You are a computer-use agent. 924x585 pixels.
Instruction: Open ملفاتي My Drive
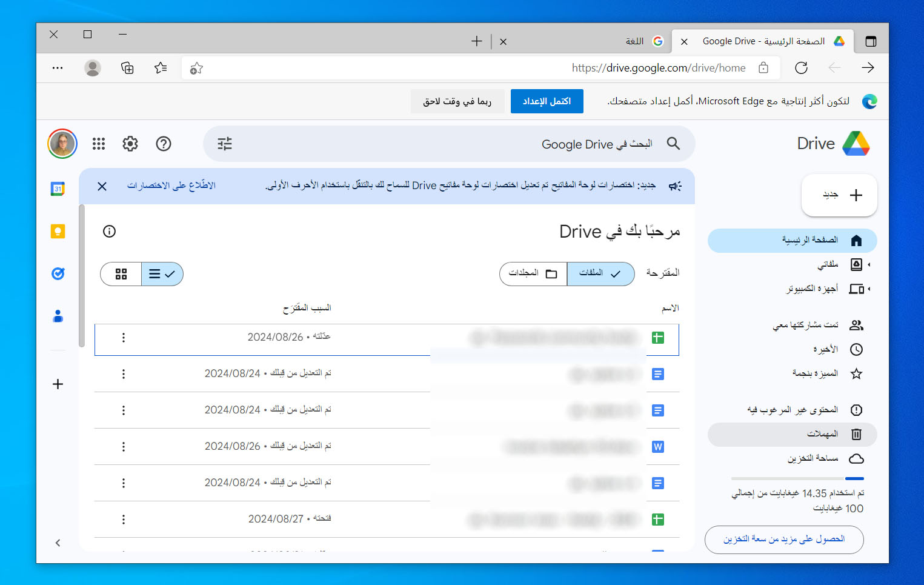pos(828,265)
